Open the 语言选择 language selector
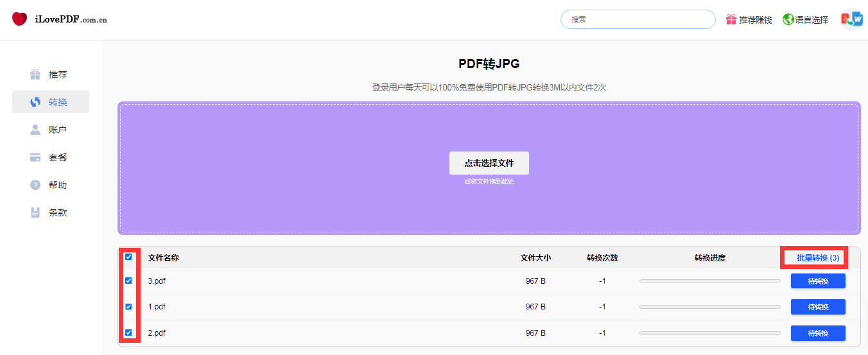 pyautogui.click(x=811, y=20)
